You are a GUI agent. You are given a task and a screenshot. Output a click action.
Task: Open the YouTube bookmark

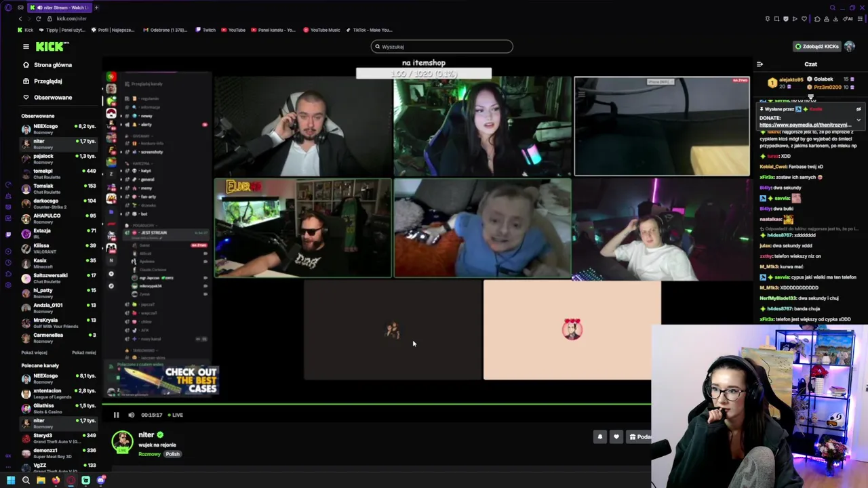(233, 30)
